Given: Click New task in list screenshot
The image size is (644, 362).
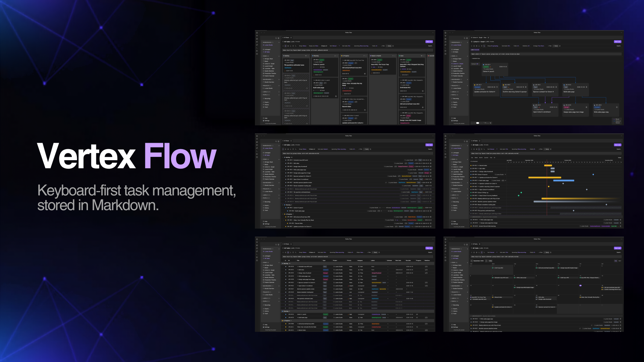Looking at the screenshot, I should pos(429,145).
